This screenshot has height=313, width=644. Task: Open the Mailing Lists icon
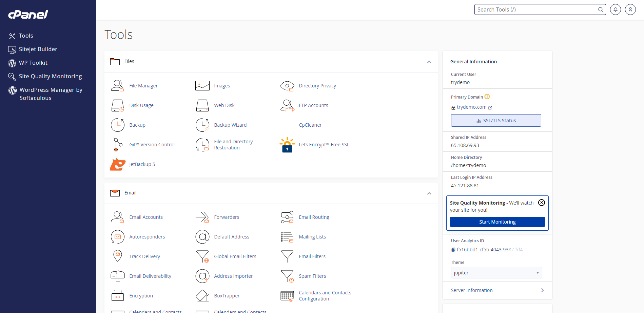(287, 237)
